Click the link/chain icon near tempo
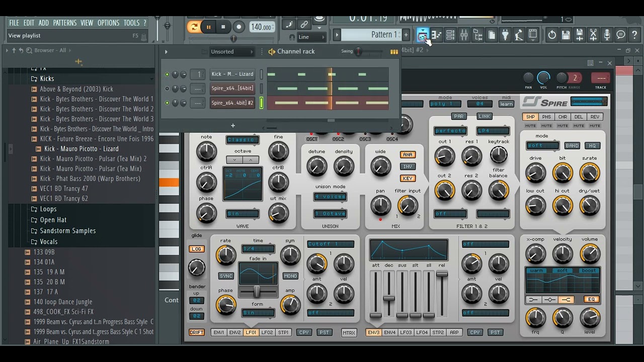Screen dimensions: 644x362 coord(304,24)
